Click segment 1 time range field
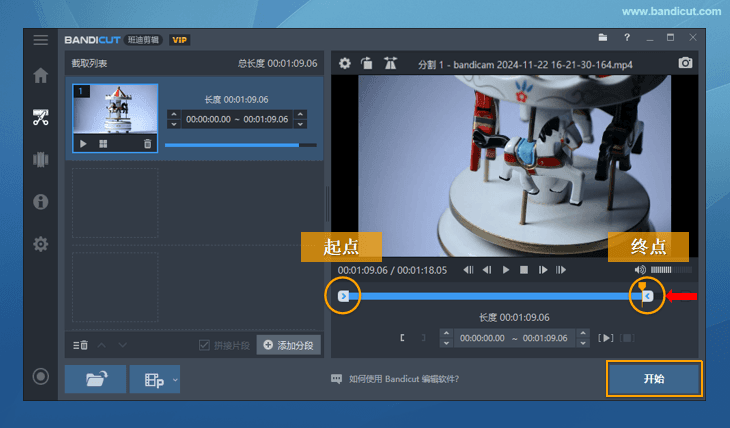The height and width of the screenshot is (428, 730). coord(237,119)
